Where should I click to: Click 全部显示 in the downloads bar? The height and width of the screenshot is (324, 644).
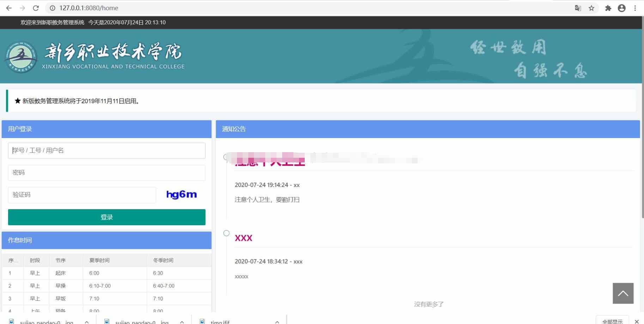click(612, 321)
